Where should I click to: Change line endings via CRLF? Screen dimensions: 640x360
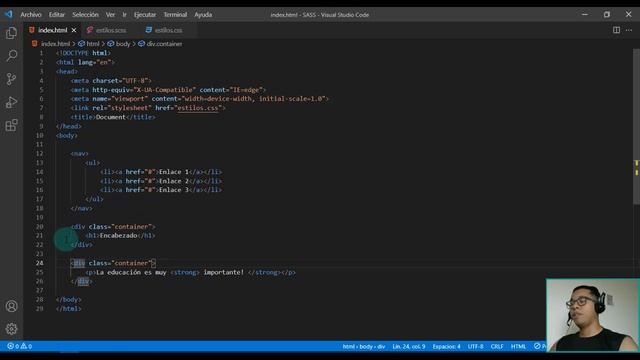click(x=497, y=346)
